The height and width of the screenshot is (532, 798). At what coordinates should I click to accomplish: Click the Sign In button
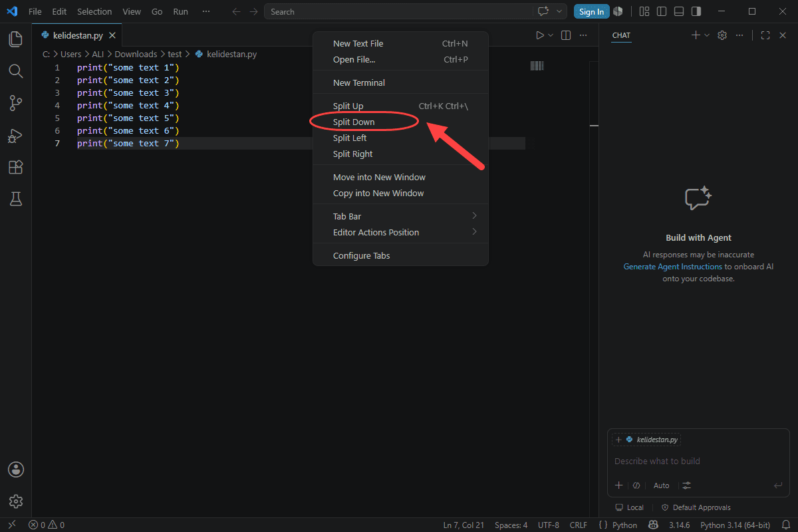click(x=591, y=11)
